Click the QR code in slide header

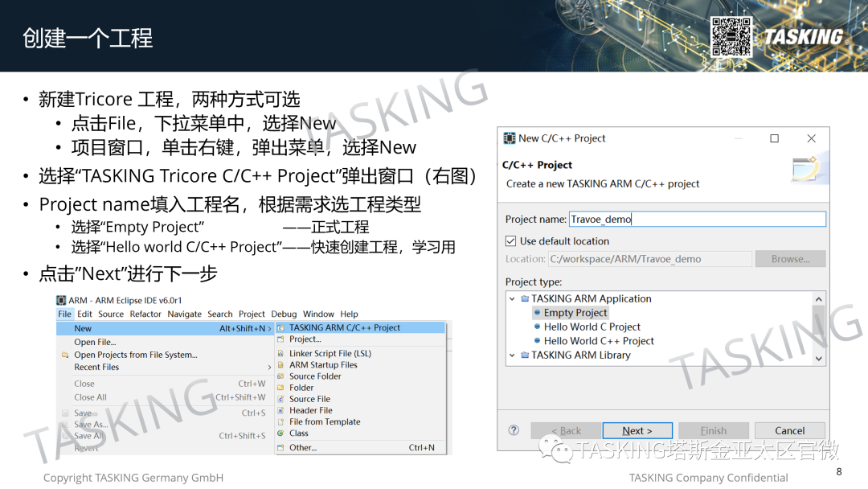coord(731,36)
